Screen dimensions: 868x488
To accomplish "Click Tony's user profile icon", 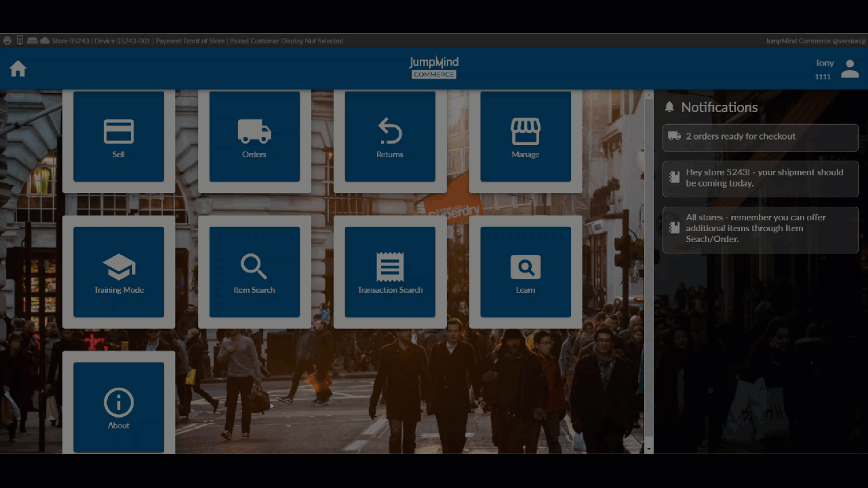I will pyautogui.click(x=850, y=68).
